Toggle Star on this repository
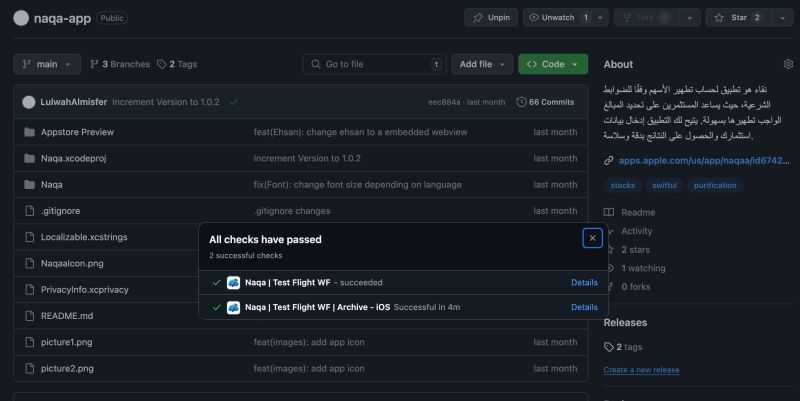The width and height of the screenshot is (800, 401). point(740,18)
